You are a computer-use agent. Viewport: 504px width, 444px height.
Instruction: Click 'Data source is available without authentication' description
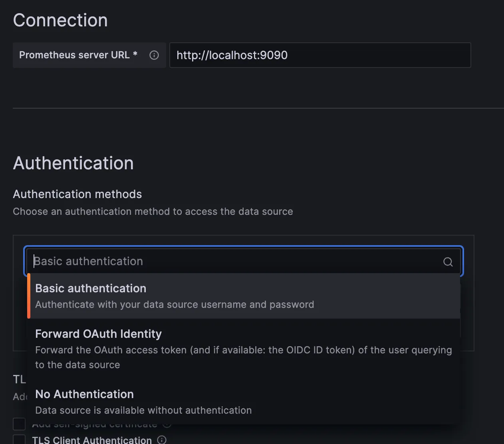coord(143,410)
